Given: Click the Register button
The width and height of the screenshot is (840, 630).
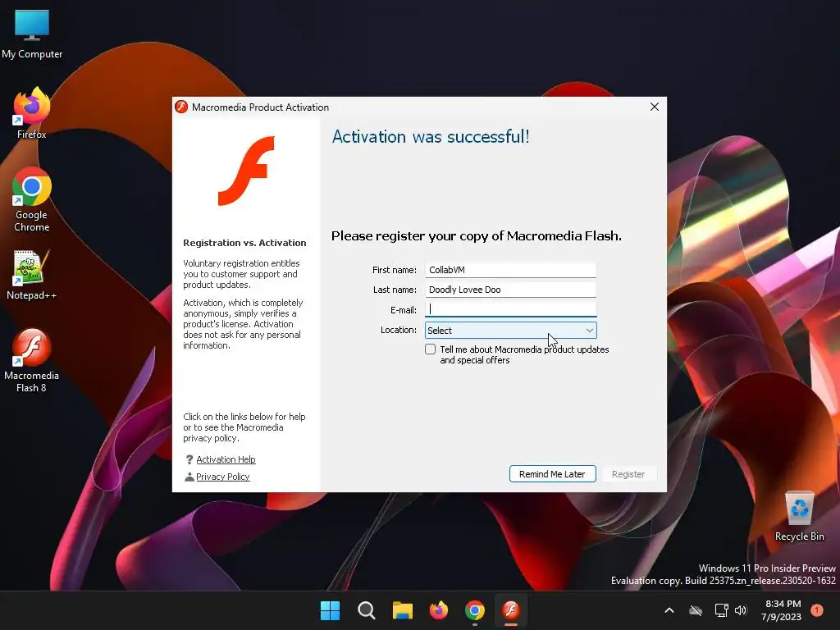Looking at the screenshot, I should pos(628,474).
